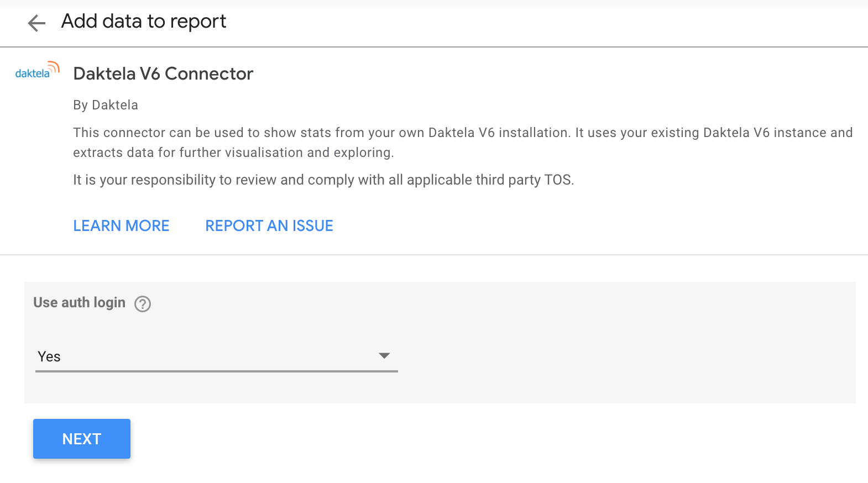Show help for Use auth login
The height and width of the screenshot is (483, 868).
pos(143,304)
